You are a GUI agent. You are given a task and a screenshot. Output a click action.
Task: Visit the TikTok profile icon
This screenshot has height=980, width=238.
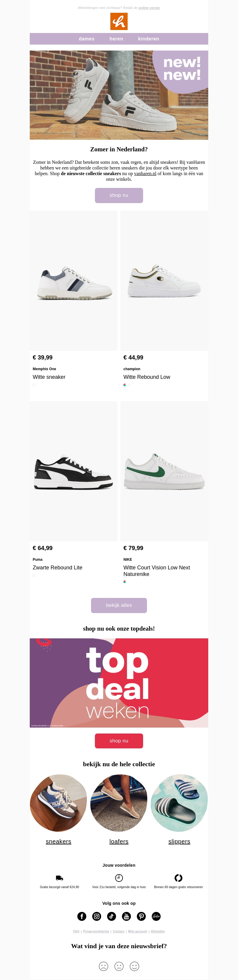tap(112, 916)
